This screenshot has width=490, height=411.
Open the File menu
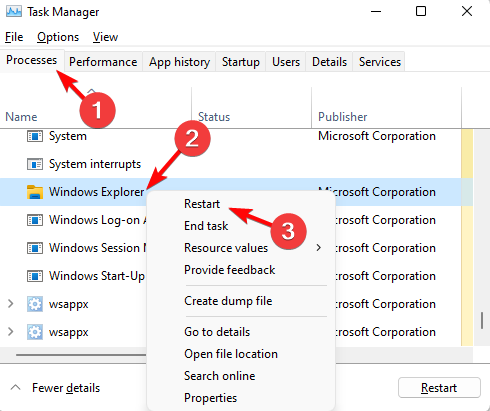click(14, 37)
